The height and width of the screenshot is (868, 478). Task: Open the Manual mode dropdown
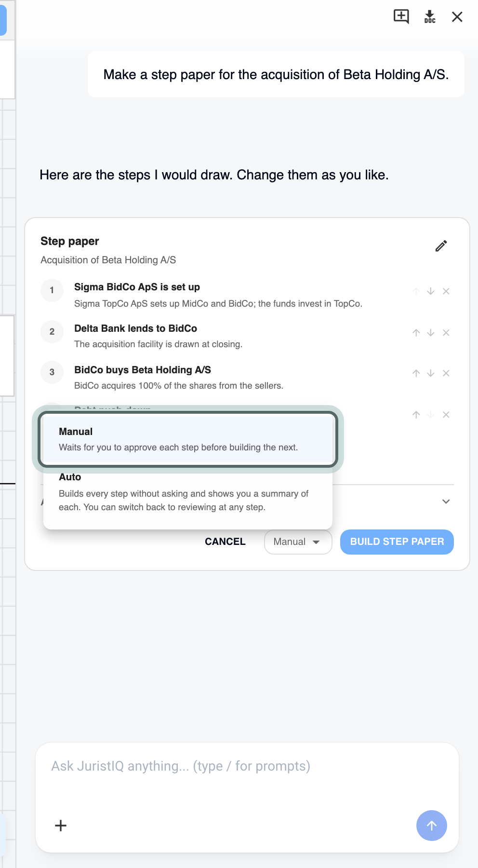coord(298,542)
